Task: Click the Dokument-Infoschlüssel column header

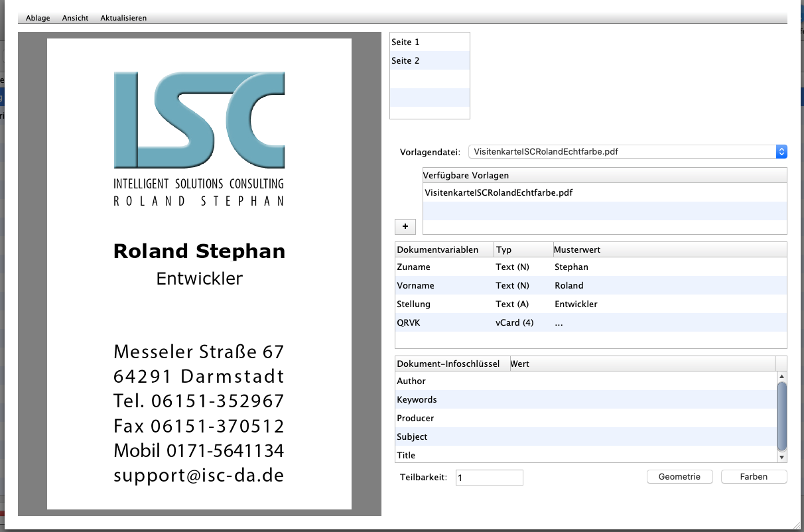Action: (452, 364)
